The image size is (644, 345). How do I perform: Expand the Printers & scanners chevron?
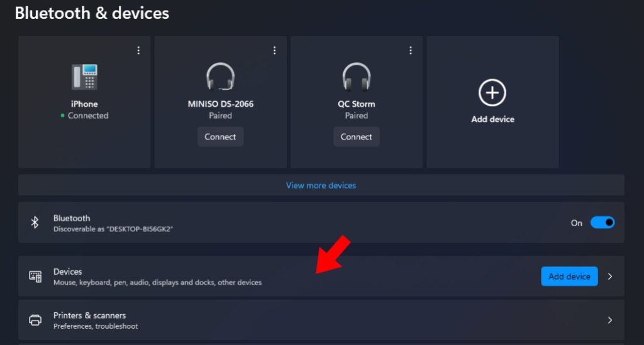tap(610, 320)
